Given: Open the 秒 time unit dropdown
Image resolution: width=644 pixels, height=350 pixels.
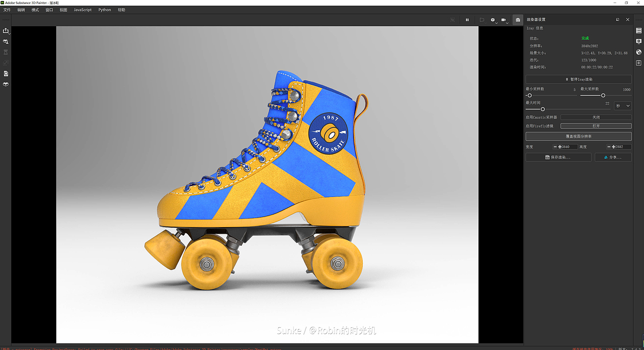Looking at the screenshot, I should click(622, 105).
